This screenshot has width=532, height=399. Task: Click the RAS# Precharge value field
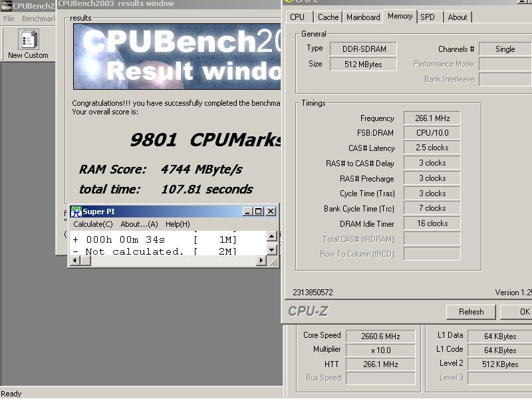432,178
